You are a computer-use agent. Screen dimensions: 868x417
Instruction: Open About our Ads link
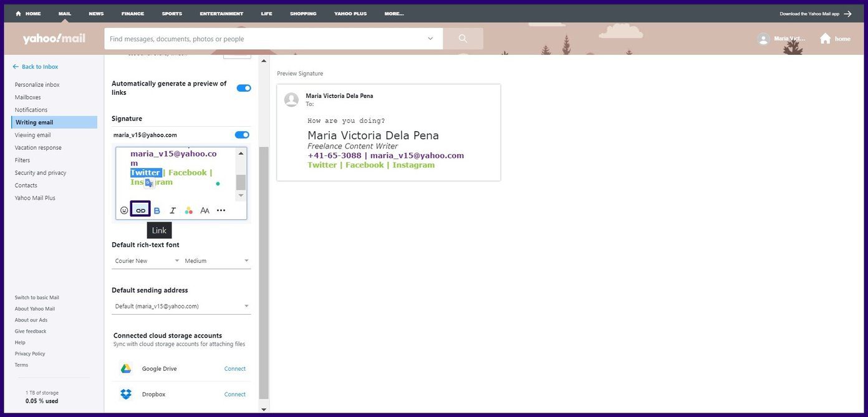point(31,320)
